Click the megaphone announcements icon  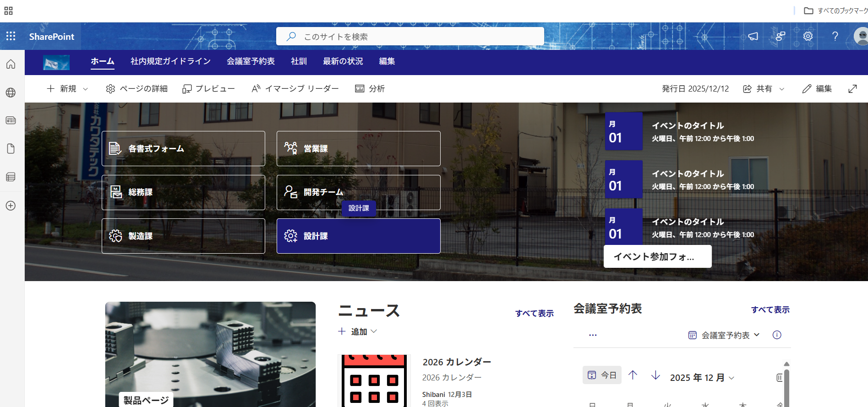click(753, 36)
